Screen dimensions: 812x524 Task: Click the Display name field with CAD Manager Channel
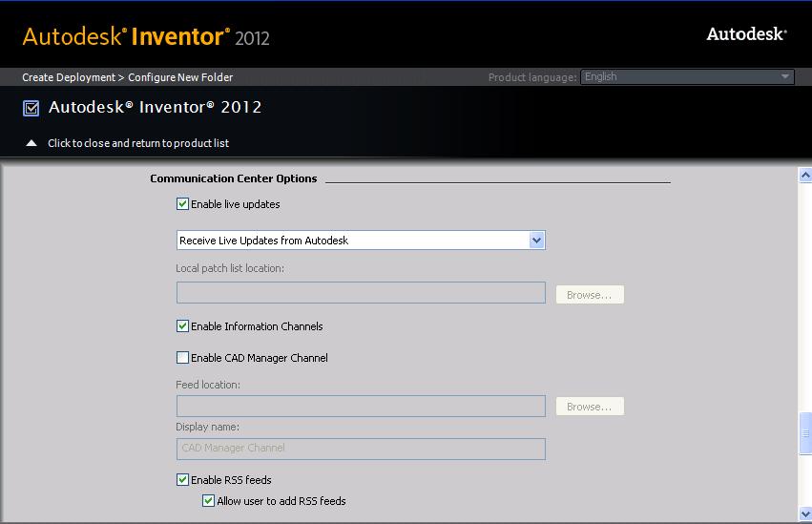[x=361, y=449]
